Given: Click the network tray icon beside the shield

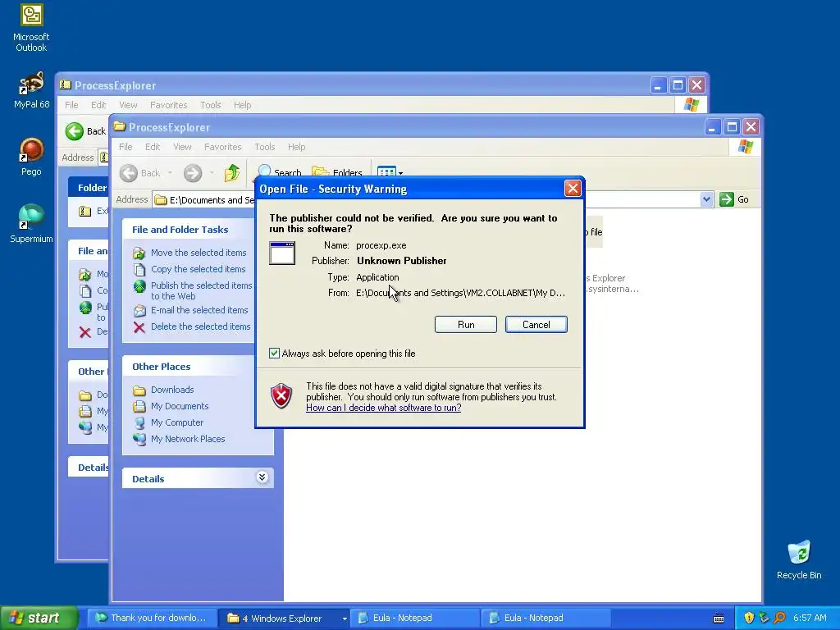Looking at the screenshot, I should (x=764, y=618).
